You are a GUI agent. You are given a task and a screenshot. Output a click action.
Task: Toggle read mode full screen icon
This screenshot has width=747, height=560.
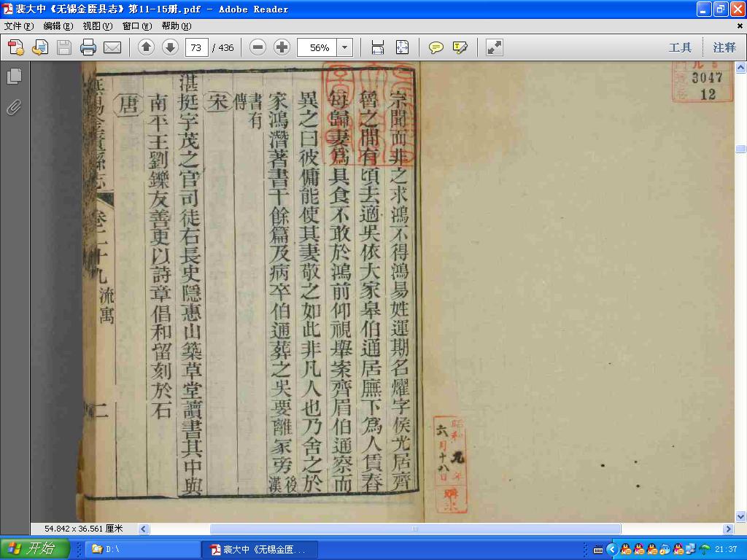coord(495,47)
